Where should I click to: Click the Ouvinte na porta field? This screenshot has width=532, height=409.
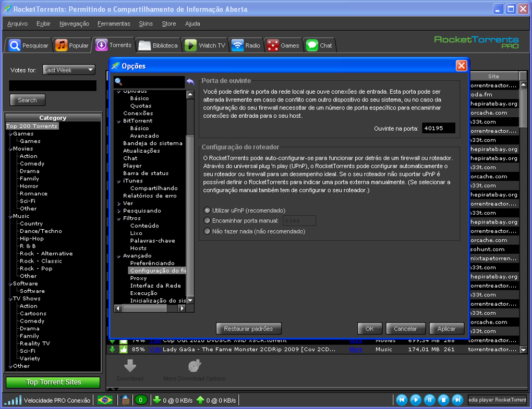(438, 128)
